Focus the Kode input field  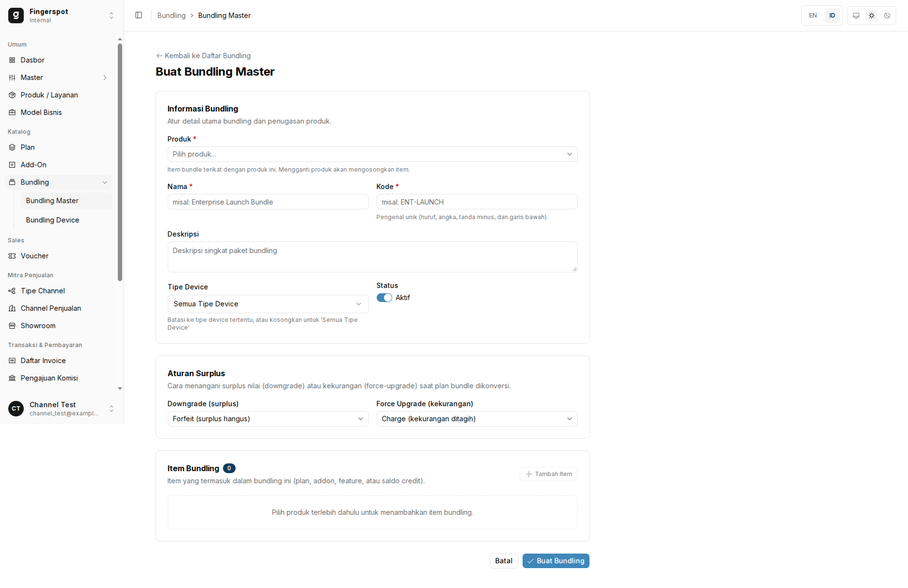click(x=477, y=202)
